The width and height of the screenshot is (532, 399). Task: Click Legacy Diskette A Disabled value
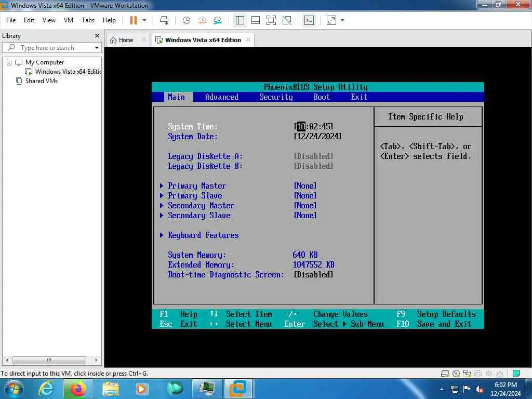pos(313,156)
